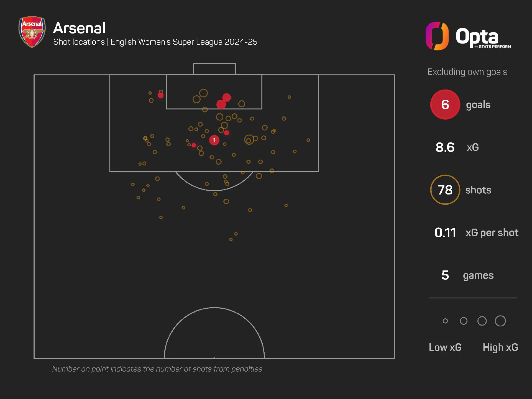Click the 8.6 xG value

point(445,147)
